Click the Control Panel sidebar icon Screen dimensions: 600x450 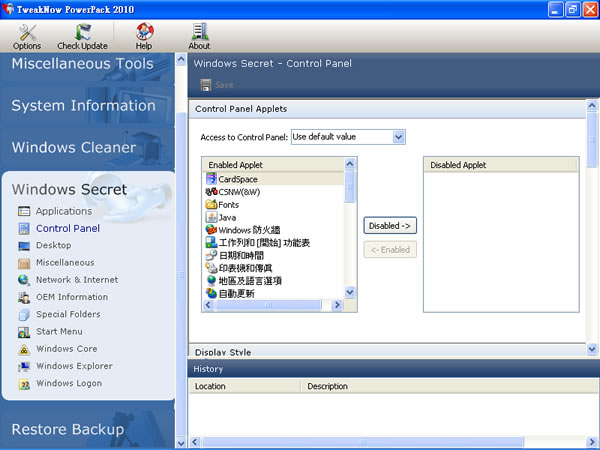click(24, 228)
